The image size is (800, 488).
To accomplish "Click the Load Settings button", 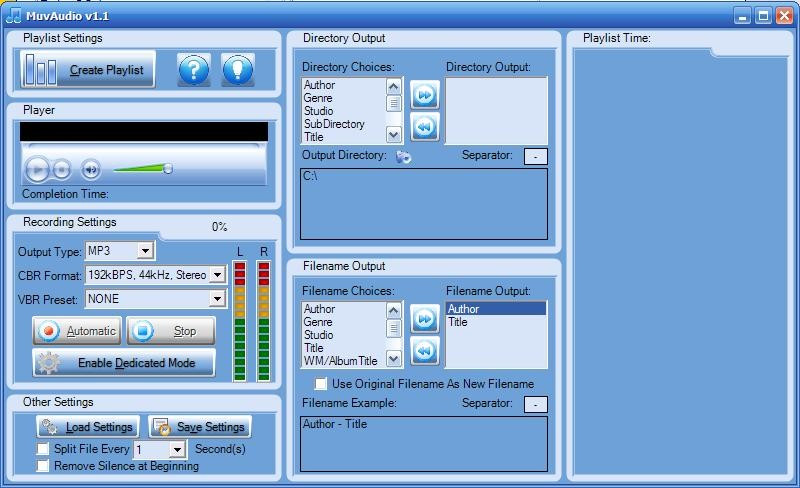I will pyautogui.click(x=88, y=427).
